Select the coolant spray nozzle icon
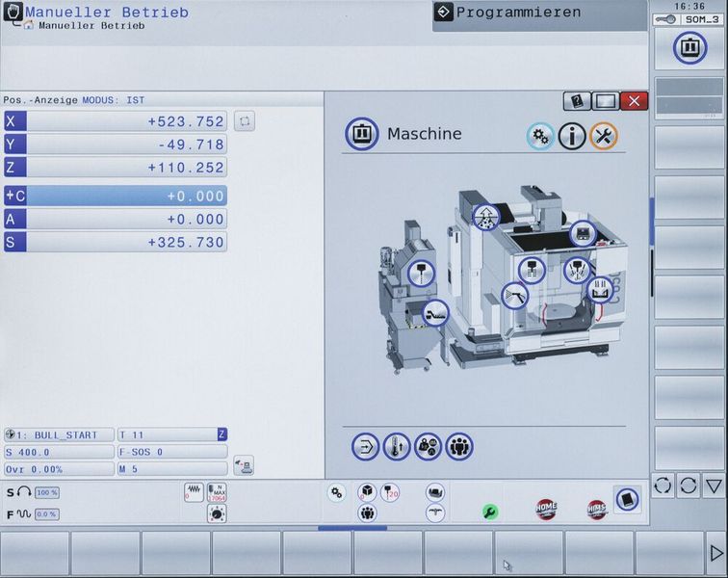 click(x=515, y=295)
